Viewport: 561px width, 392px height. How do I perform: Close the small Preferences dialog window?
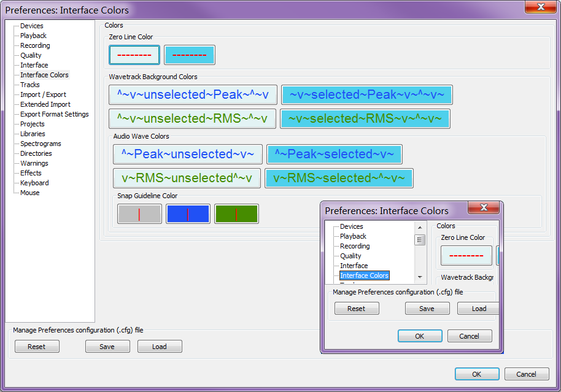pos(484,208)
